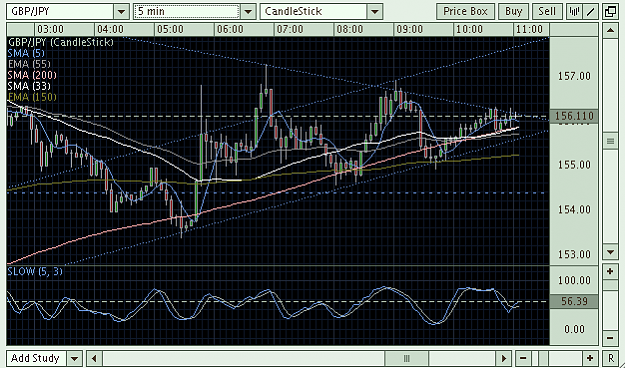Zoom in with bottom plus button
Image resolution: width=625 pixels, height=368 pixels.
(590, 358)
